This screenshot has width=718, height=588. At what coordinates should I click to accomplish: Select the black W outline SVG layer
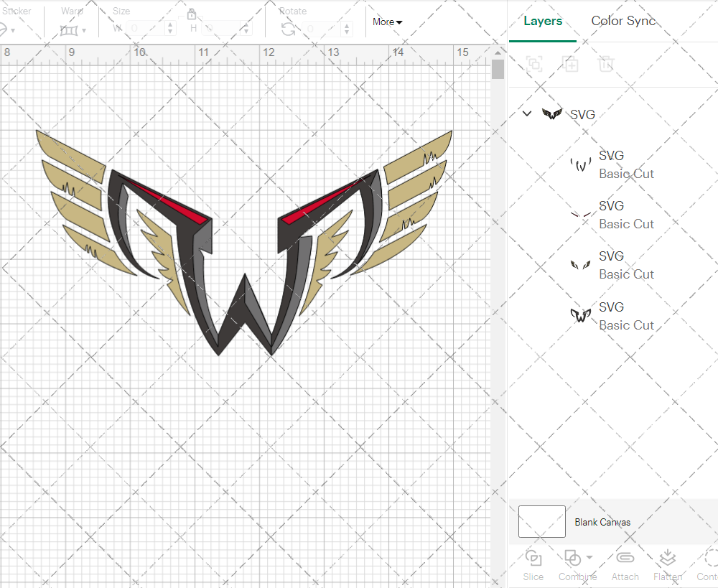(614, 316)
